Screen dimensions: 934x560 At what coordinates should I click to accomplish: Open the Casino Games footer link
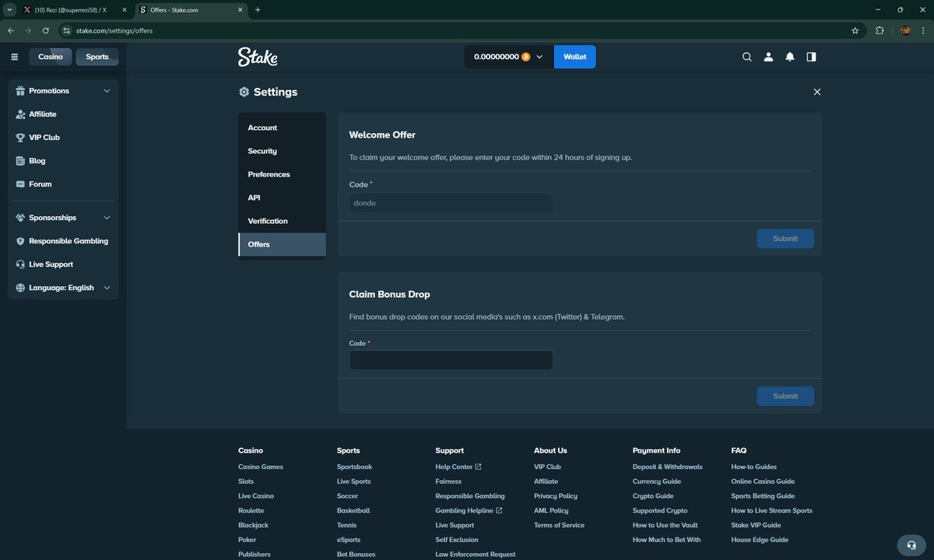click(261, 467)
